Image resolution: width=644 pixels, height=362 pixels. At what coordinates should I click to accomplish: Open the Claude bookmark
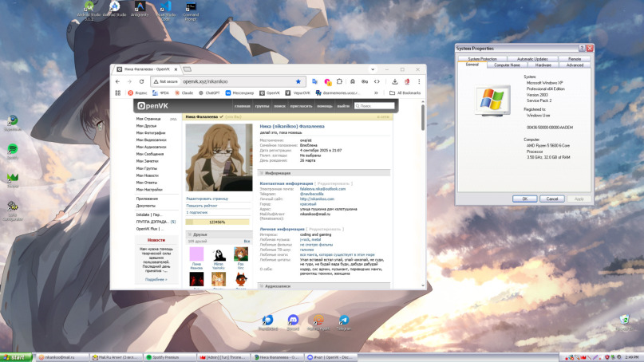point(184,93)
